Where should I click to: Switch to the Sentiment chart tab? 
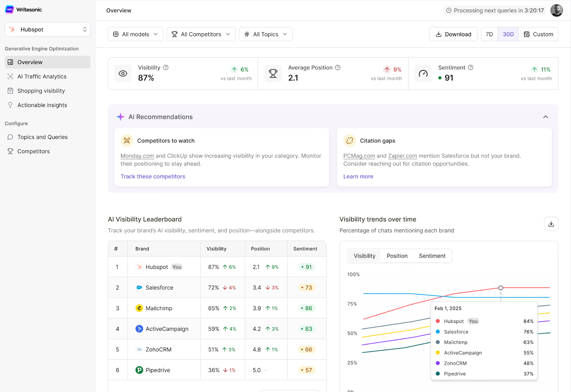click(432, 256)
